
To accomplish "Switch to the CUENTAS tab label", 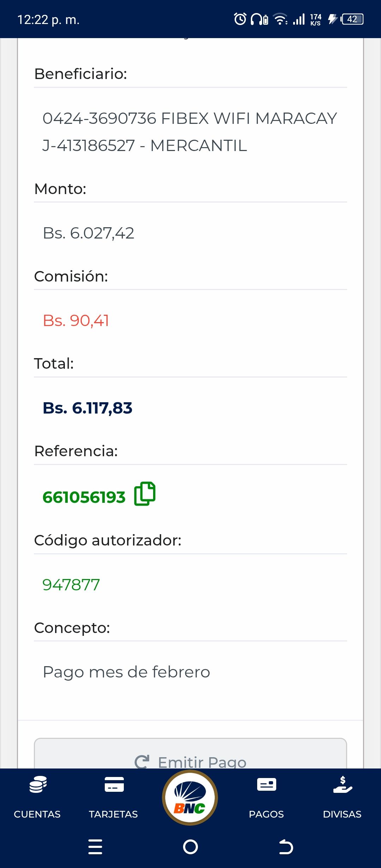I will [37, 814].
